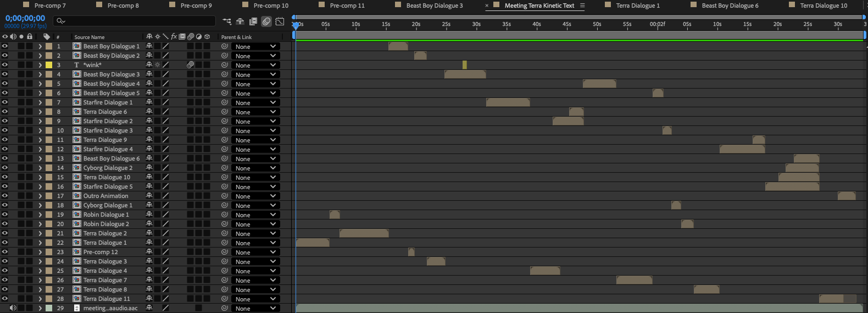
Task: Toggle the enable motion blur button in toolbar
Action: pos(266,21)
